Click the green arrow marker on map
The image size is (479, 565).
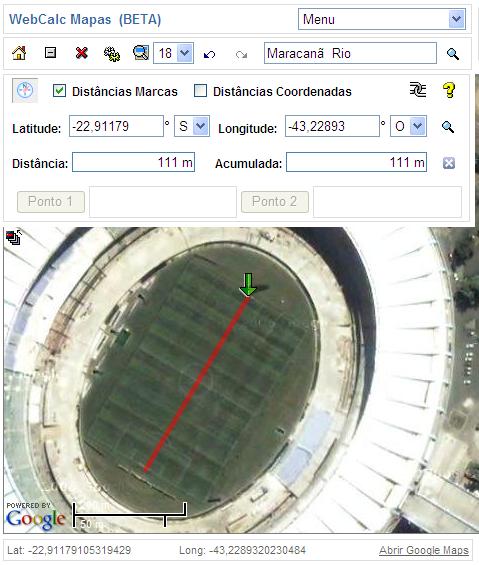(248, 285)
